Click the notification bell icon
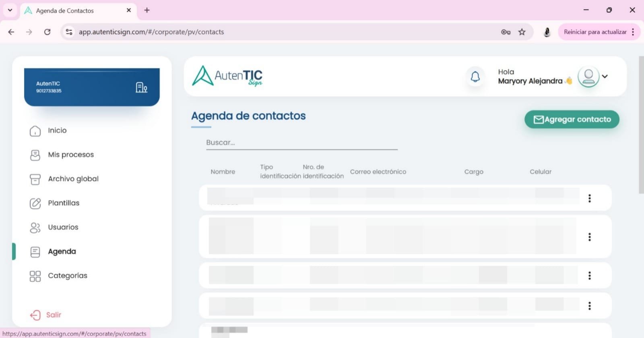Image resolution: width=644 pixels, height=338 pixels. [x=475, y=77]
